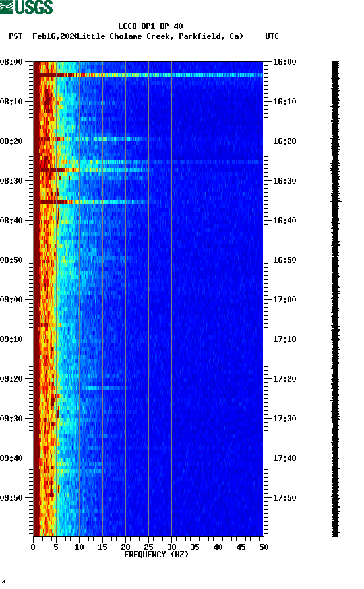The image size is (364, 589).
Task: Click the 09:20 PST time label
Action: pos(11,379)
